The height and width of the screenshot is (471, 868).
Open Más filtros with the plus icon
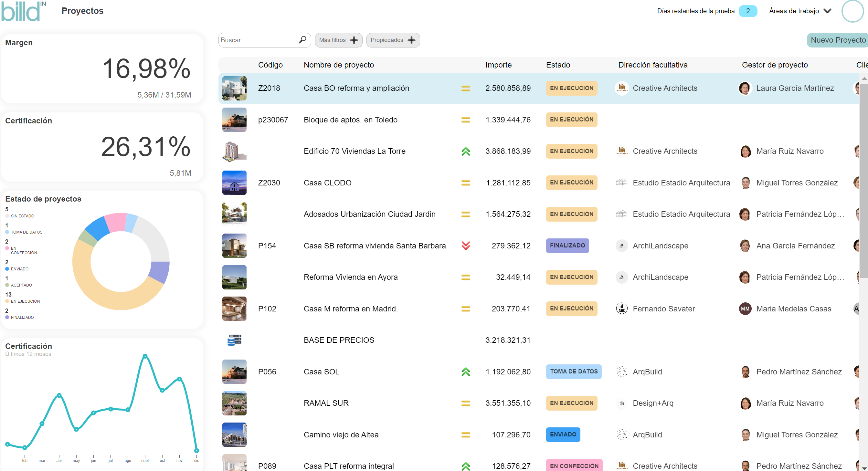point(354,40)
